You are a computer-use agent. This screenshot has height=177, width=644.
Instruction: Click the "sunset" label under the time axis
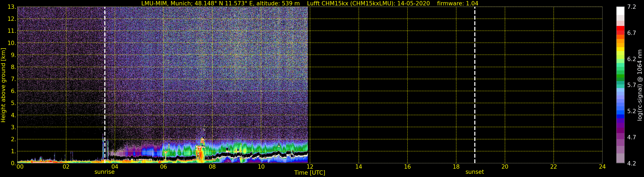coord(475,172)
